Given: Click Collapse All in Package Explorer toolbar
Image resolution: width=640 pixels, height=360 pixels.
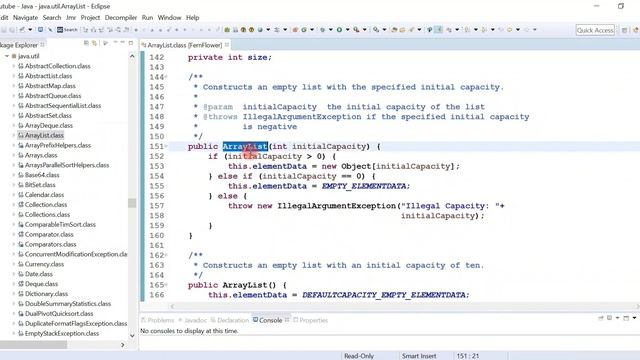Looking at the screenshot, I should tap(86, 43).
